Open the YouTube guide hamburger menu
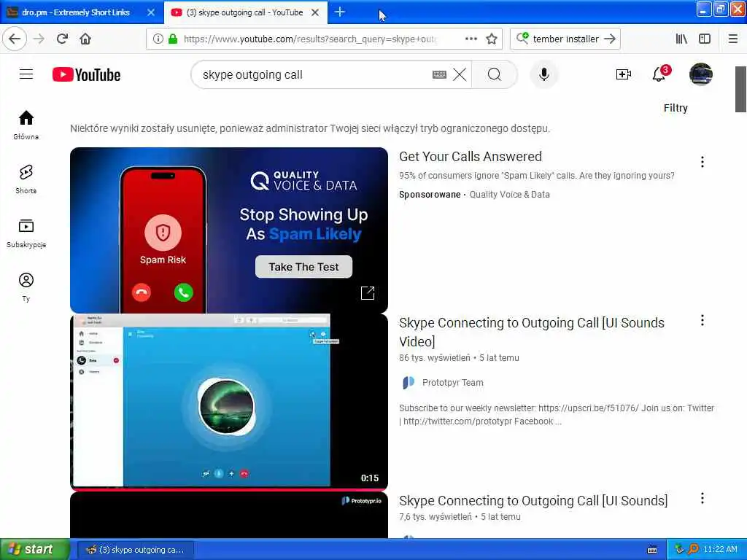Viewport: 747px width, 560px height. click(26, 74)
